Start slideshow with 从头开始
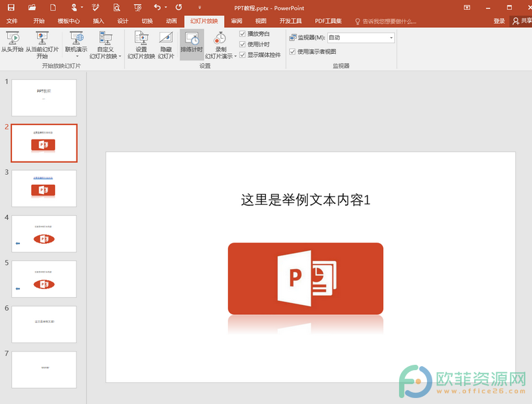This screenshot has width=532, height=404. tap(12, 42)
